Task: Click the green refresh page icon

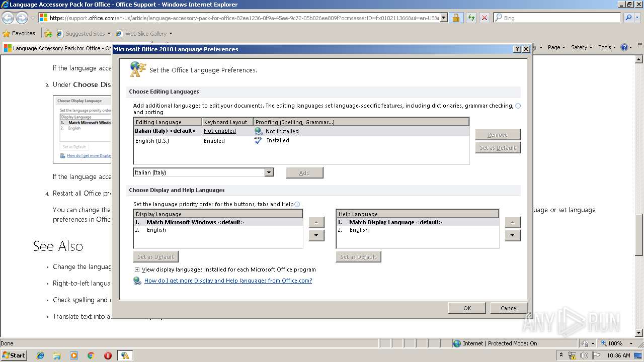Action: tap(471, 18)
